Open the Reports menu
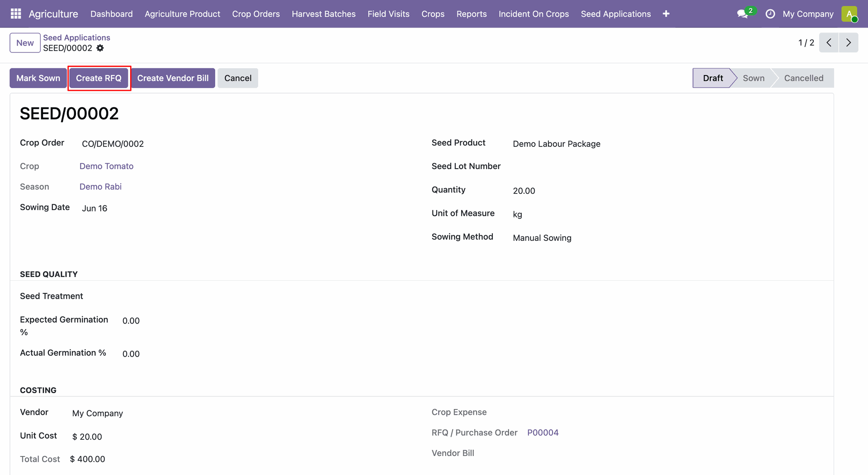Viewport: 868px width, 475px height. (472, 14)
